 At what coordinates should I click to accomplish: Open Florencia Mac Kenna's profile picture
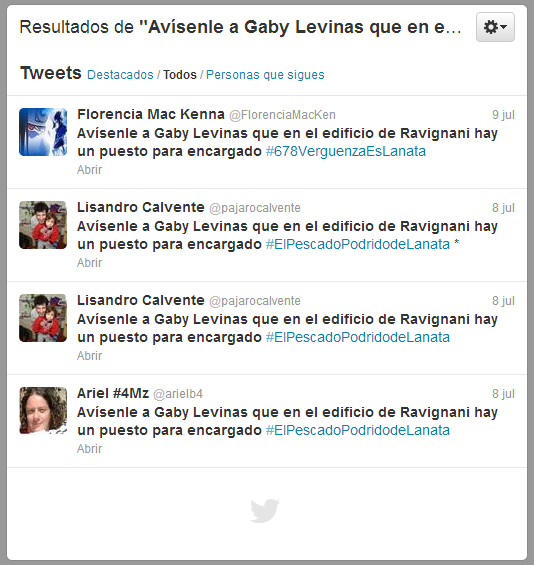point(43,132)
